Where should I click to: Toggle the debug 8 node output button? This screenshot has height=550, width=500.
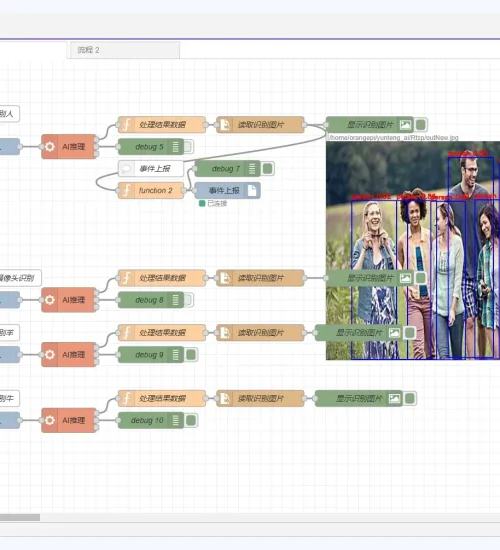click(x=188, y=300)
